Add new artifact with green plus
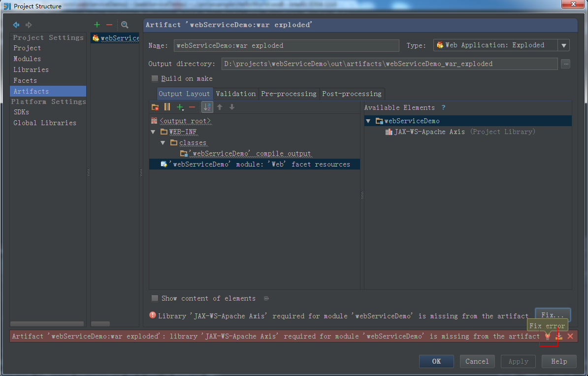Image resolution: width=588 pixels, height=376 pixels. pos(97,25)
